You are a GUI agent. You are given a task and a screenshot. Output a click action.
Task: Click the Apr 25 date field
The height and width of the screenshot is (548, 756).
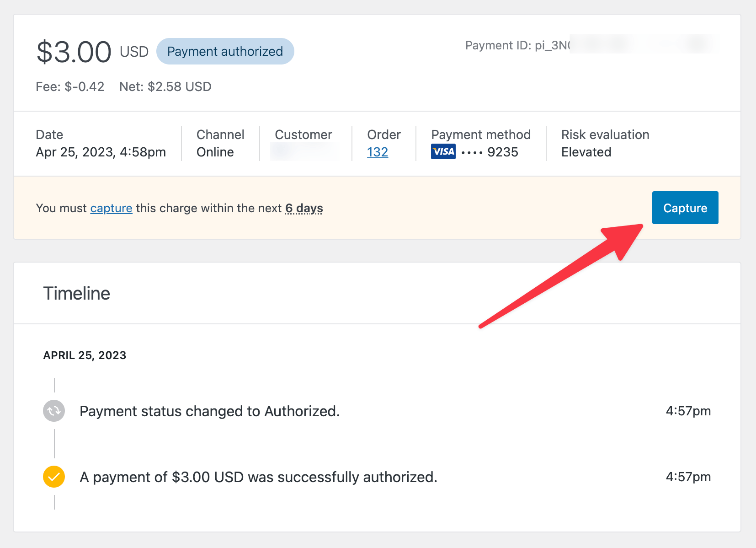101,152
